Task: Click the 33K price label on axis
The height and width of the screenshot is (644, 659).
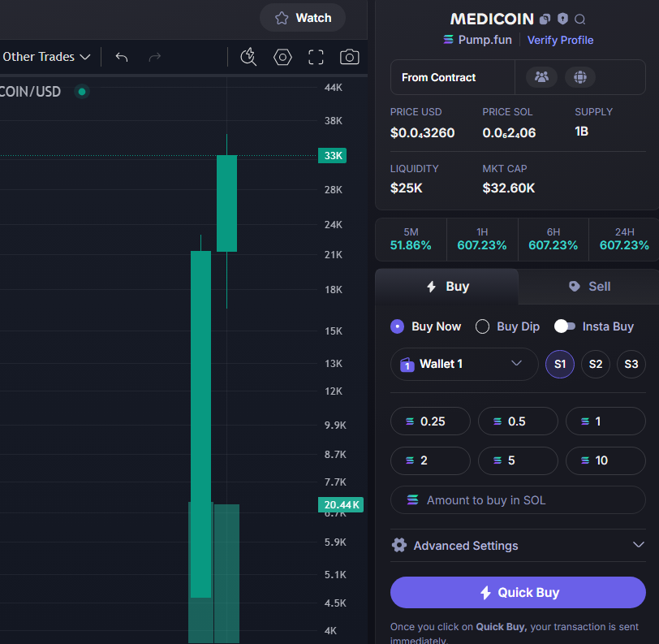Action: pos(332,156)
